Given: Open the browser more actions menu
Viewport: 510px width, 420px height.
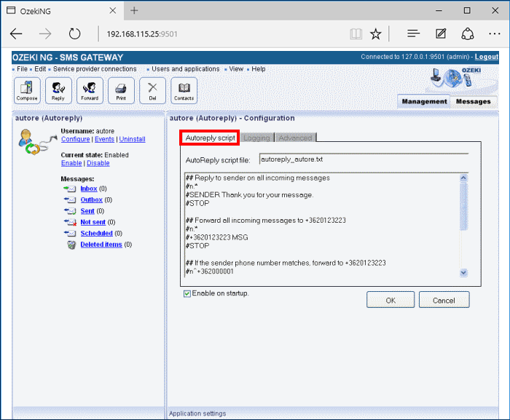Looking at the screenshot, I should point(495,33).
